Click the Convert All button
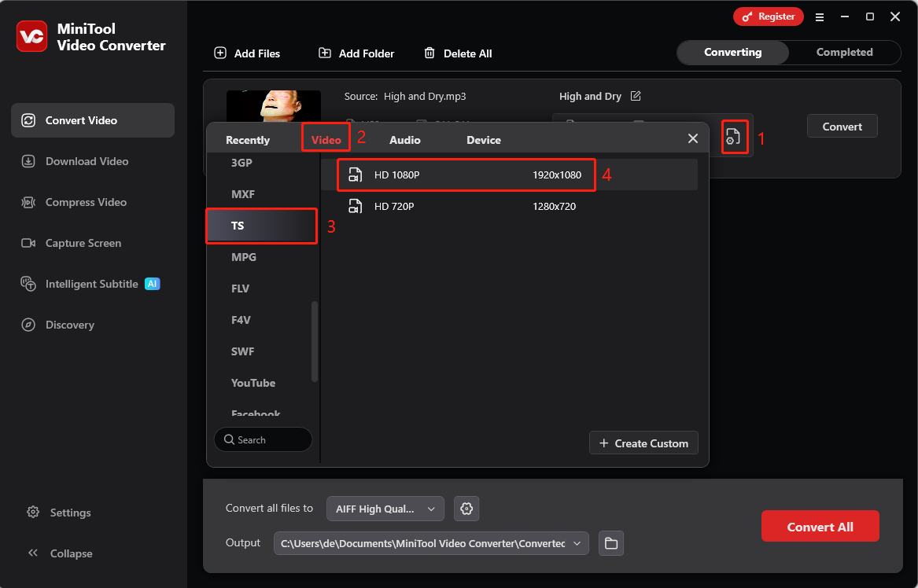Viewport: 918px width, 588px height. (x=820, y=526)
